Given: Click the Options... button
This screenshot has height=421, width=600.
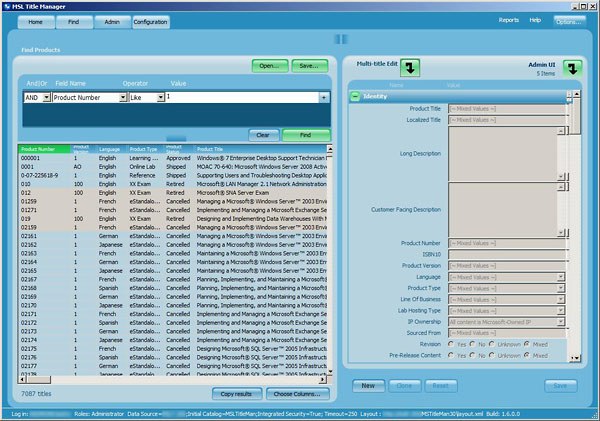Looking at the screenshot, I should point(569,21).
